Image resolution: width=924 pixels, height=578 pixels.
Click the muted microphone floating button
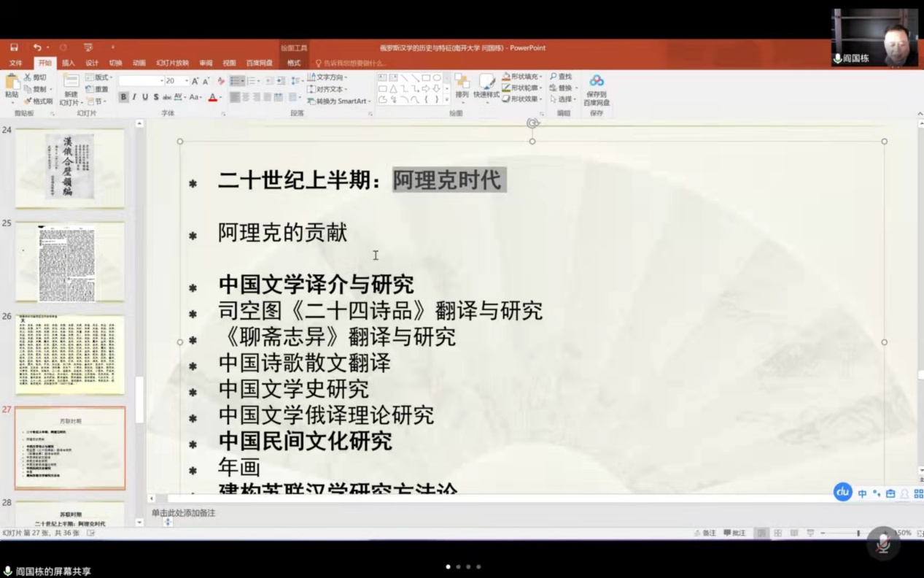(x=883, y=544)
